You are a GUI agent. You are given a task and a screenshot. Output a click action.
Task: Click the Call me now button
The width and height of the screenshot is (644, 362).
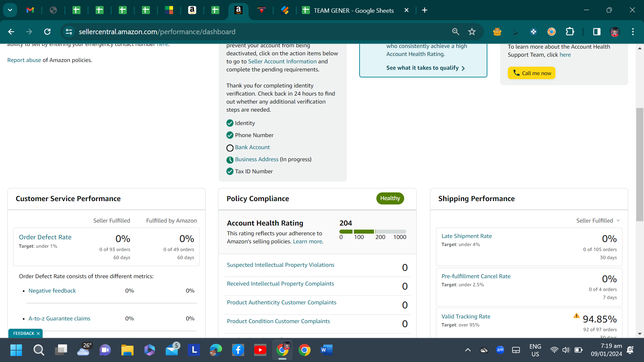click(x=532, y=73)
